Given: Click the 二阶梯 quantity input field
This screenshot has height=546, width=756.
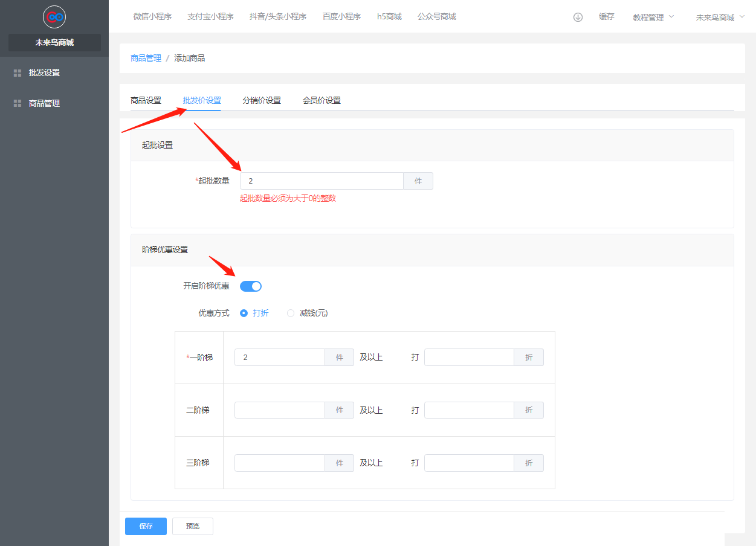Looking at the screenshot, I should pyautogui.click(x=280, y=410).
